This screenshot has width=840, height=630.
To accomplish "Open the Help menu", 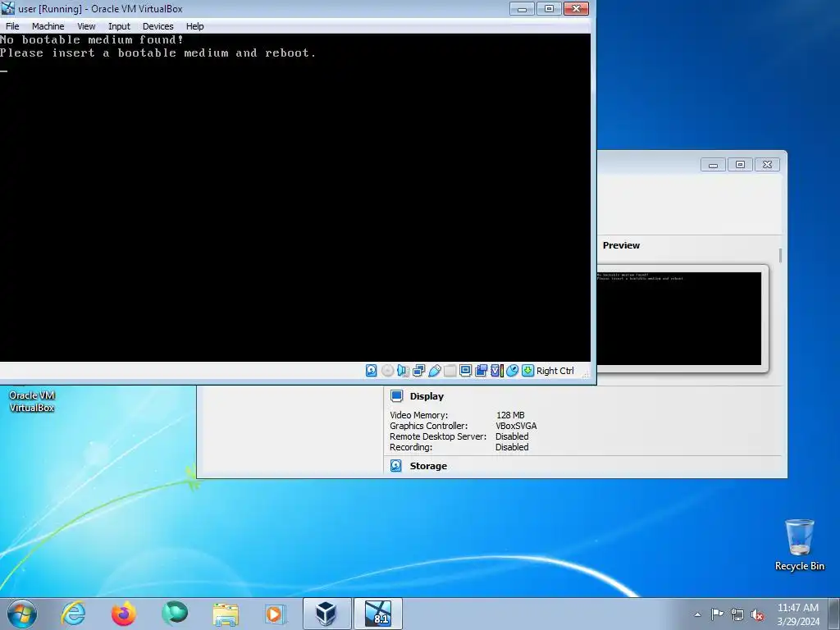I will coord(195,26).
